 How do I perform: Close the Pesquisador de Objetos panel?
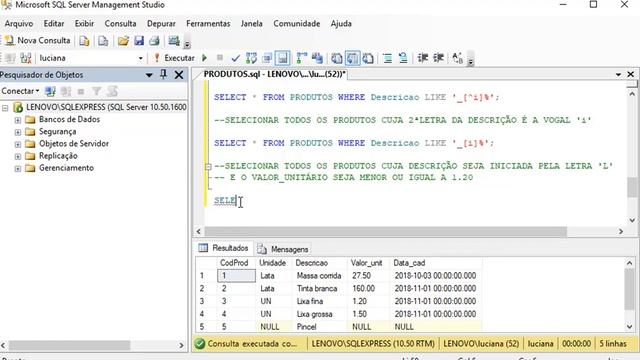[x=179, y=75]
